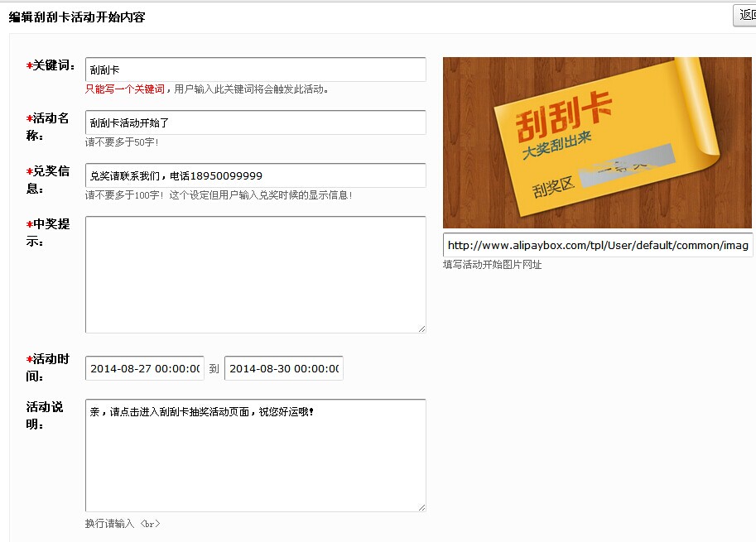756x542 pixels.
Task: Select the 兑奖信息 input with phone number
Action: point(255,175)
